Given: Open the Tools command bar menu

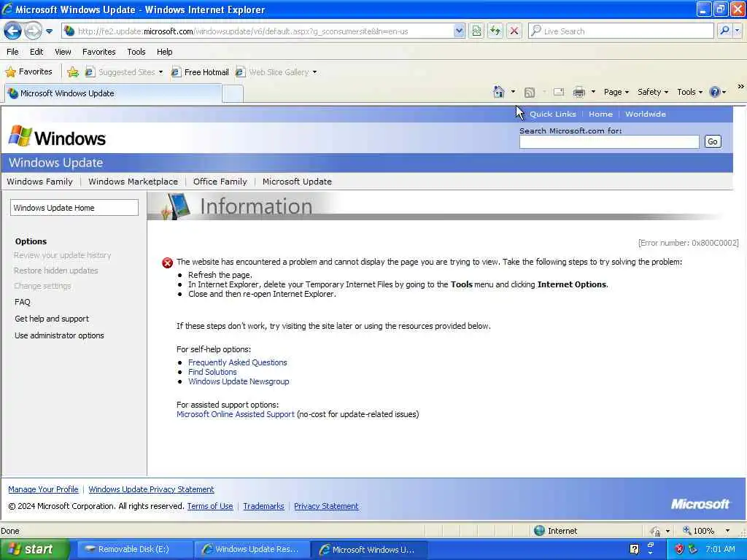Looking at the screenshot, I should 689,92.
